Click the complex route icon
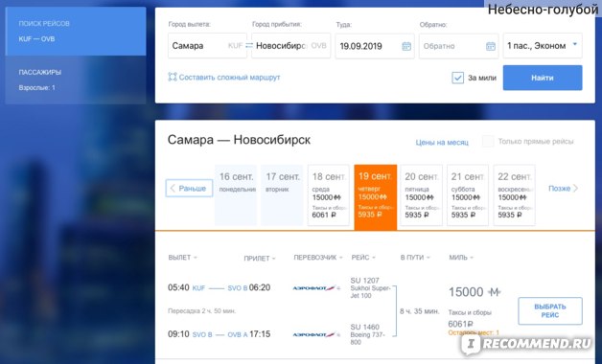This screenshot has height=364, width=602. point(173,77)
